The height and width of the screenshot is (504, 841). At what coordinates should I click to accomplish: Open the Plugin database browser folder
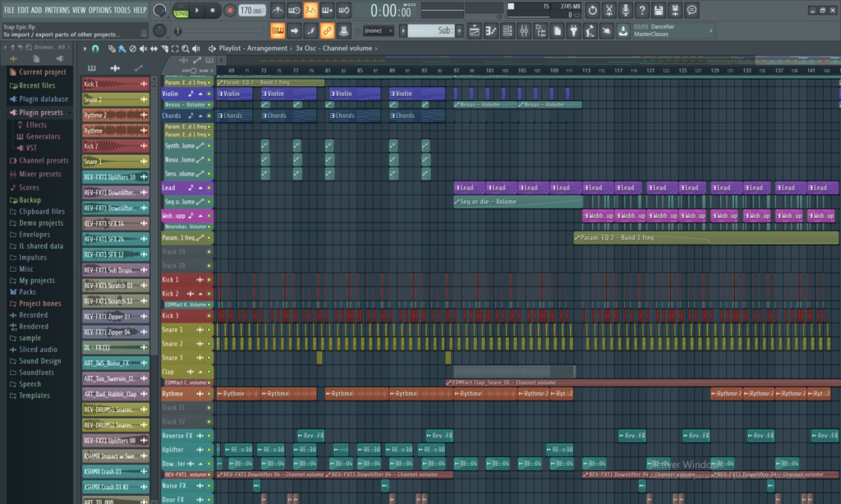click(39, 99)
